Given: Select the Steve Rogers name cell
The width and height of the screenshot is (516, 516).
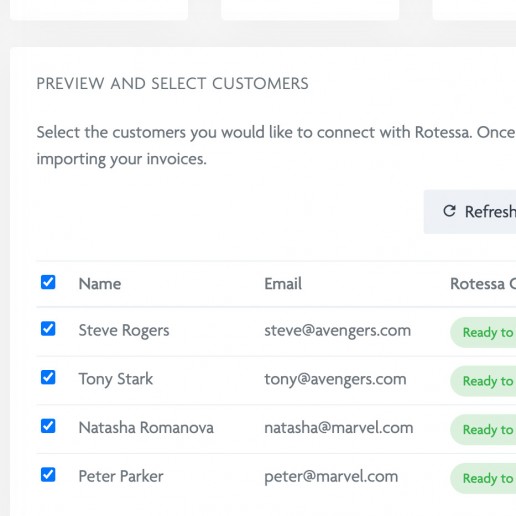Looking at the screenshot, I should point(124,331).
